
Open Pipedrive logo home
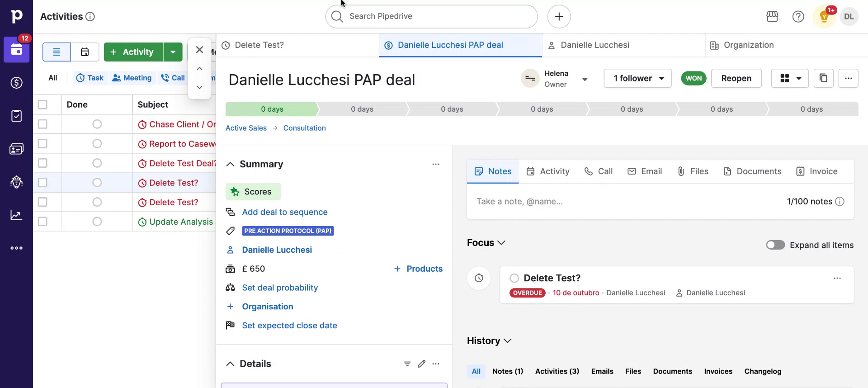(16, 16)
